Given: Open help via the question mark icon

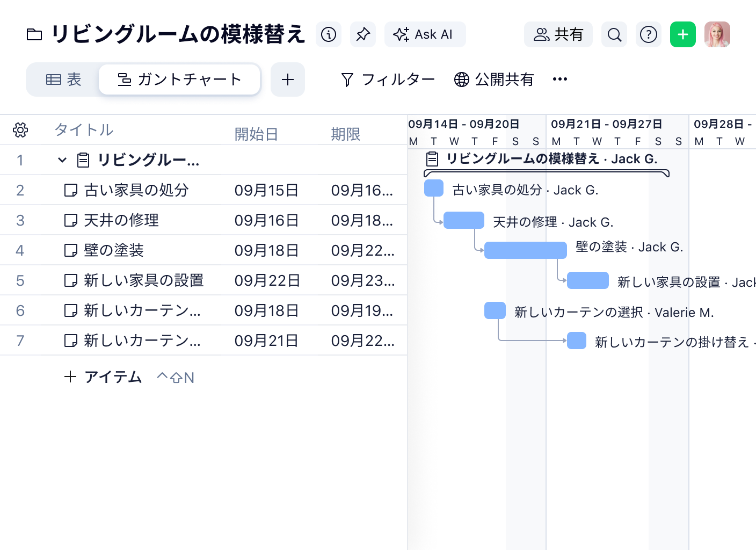Looking at the screenshot, I should pyautogui.click(x=648, y=34).
